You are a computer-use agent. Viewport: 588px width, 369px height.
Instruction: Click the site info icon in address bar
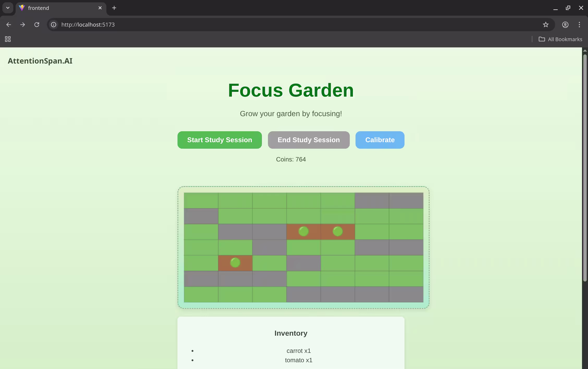click(53, 24)
